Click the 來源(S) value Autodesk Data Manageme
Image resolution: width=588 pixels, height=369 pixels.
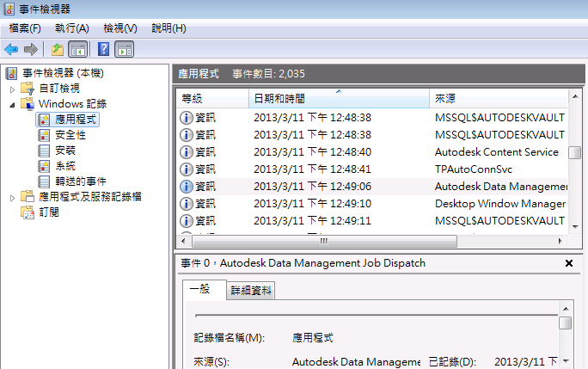356,362
